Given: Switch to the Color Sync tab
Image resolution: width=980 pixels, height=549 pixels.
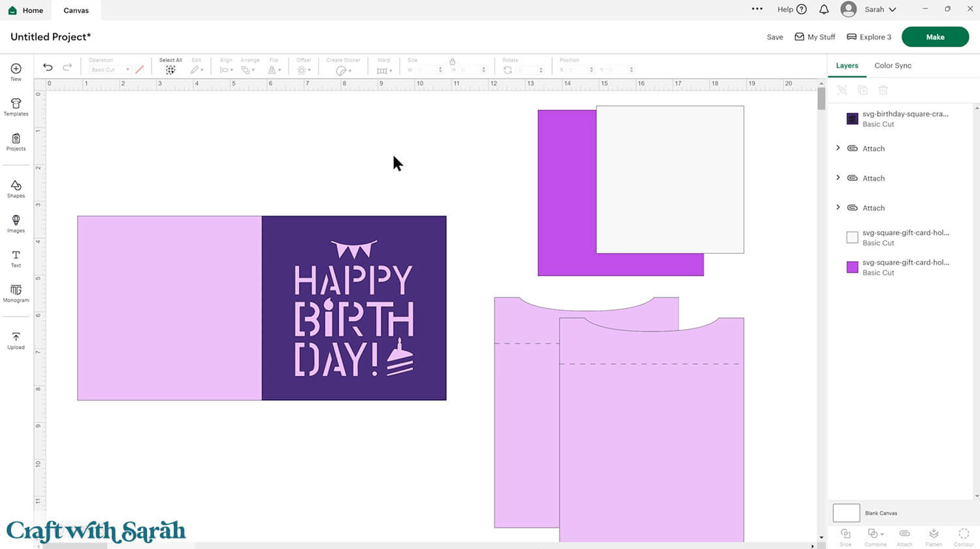Looking at the screenshot, I should click(x=892, y=65).
